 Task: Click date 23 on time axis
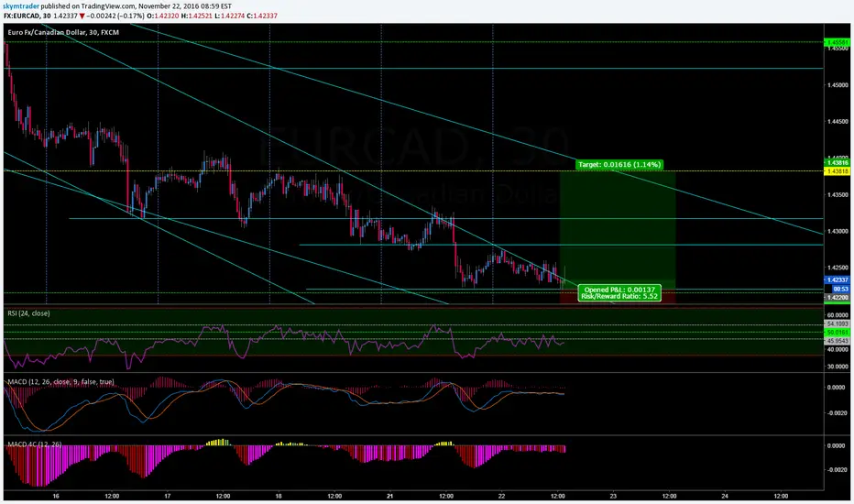613,496
